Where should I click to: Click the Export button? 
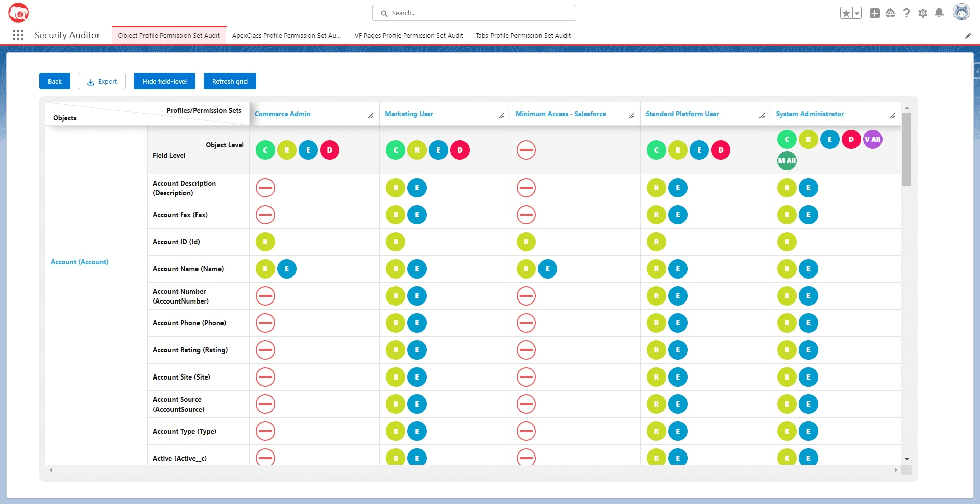tap(102, 81)
